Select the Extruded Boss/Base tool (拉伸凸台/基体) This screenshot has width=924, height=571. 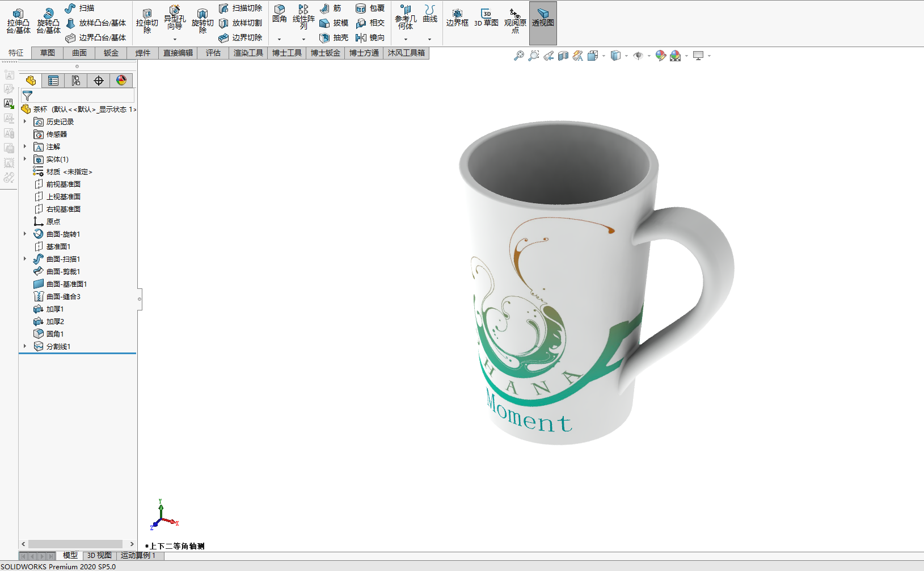point(18,21)
